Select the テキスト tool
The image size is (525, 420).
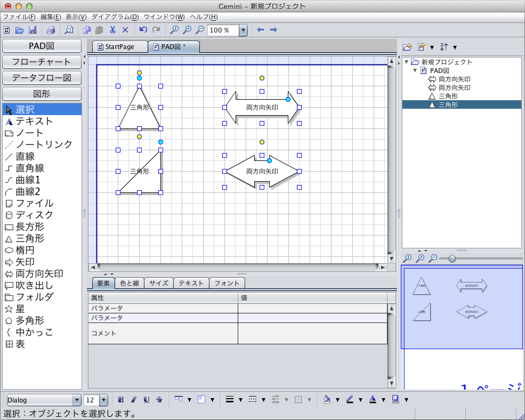(42, 121)
